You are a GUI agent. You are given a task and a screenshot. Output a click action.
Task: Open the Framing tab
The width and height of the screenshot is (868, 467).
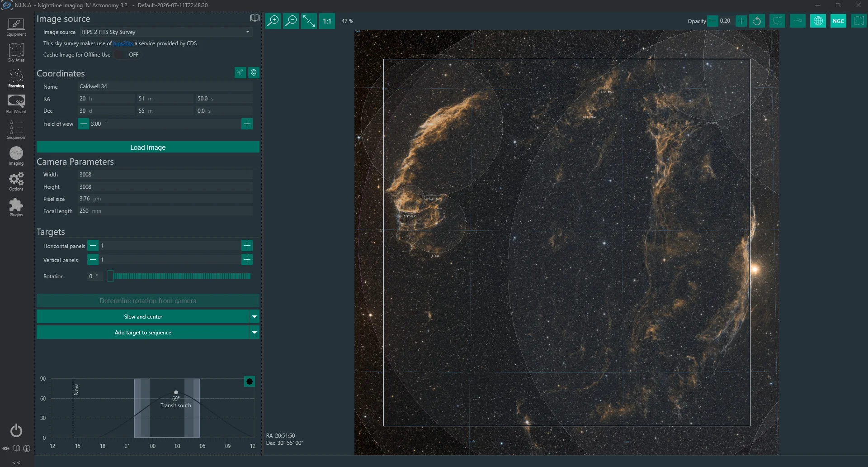click(16, 79)
